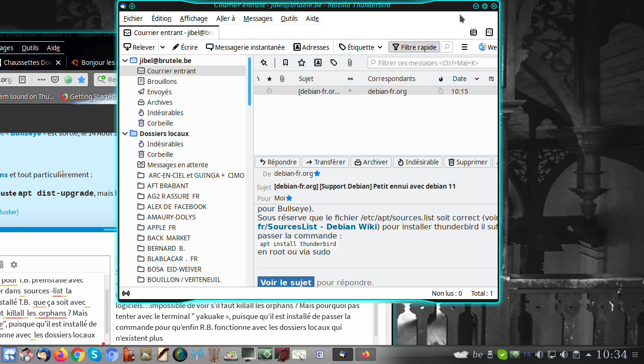Open the Aller à menu

click(x=225, y=18)
